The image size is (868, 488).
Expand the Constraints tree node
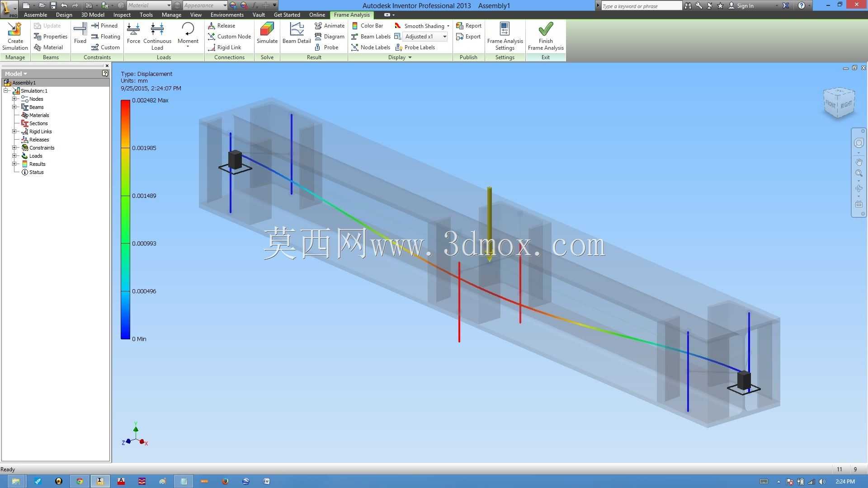coord(14,148)
